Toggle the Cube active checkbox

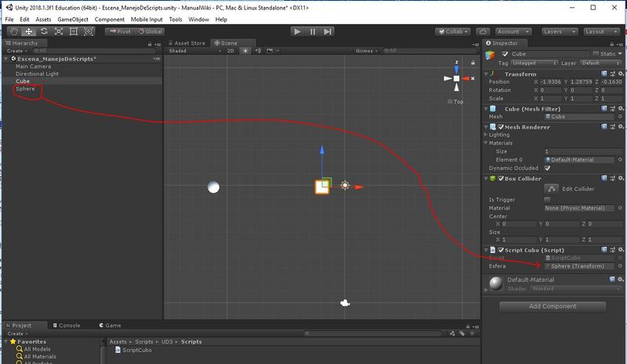505,54
